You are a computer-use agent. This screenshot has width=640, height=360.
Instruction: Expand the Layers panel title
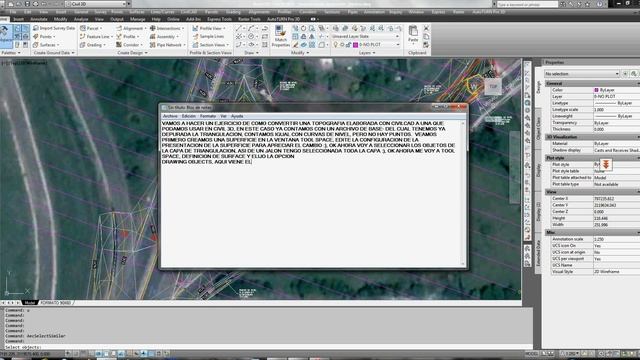click(367, 53)
